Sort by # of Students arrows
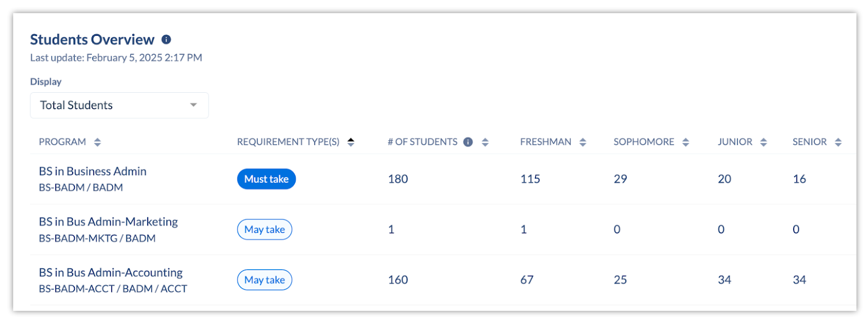This screenshot has height=324, width=868. pyautogui.click(x=486, y=142)
